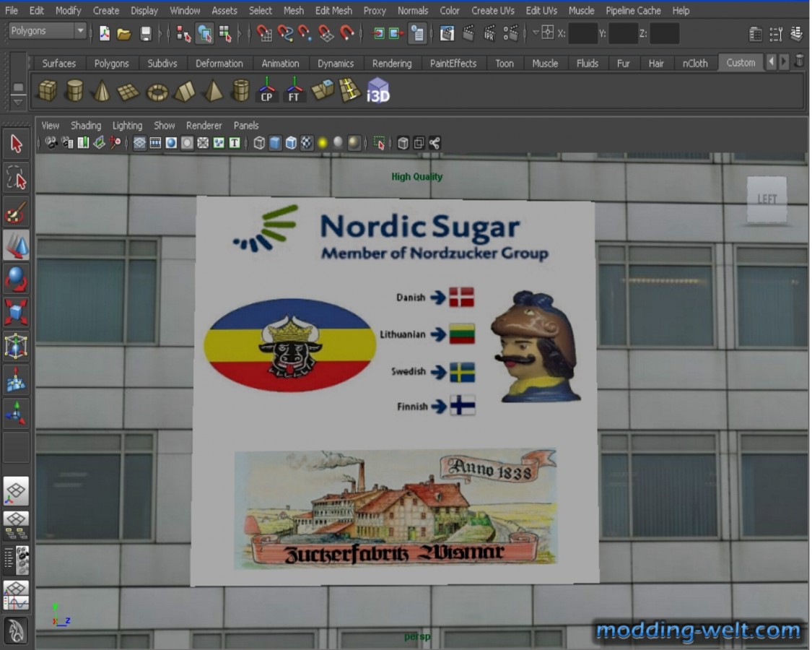Create a polygon torus from the shelf
812x650 pixels.
coord(157,92)
